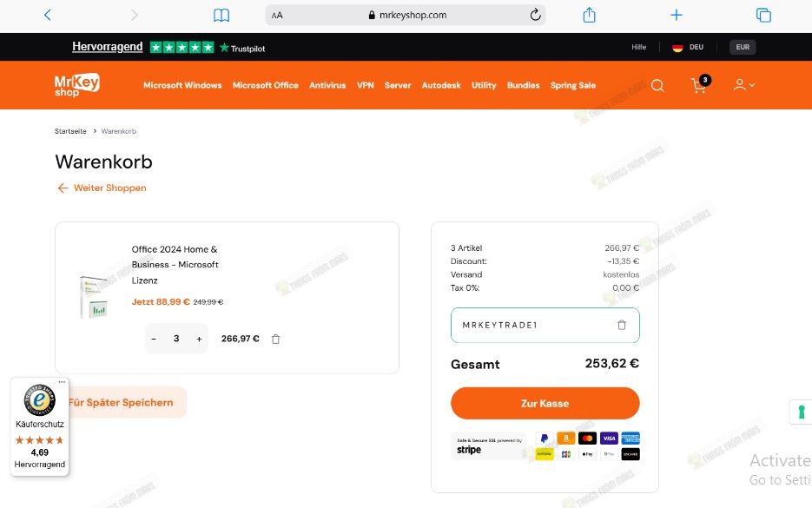Expand the user account dropdown
The height and width of the screenshot is (508, 812).
pos(743,85)
